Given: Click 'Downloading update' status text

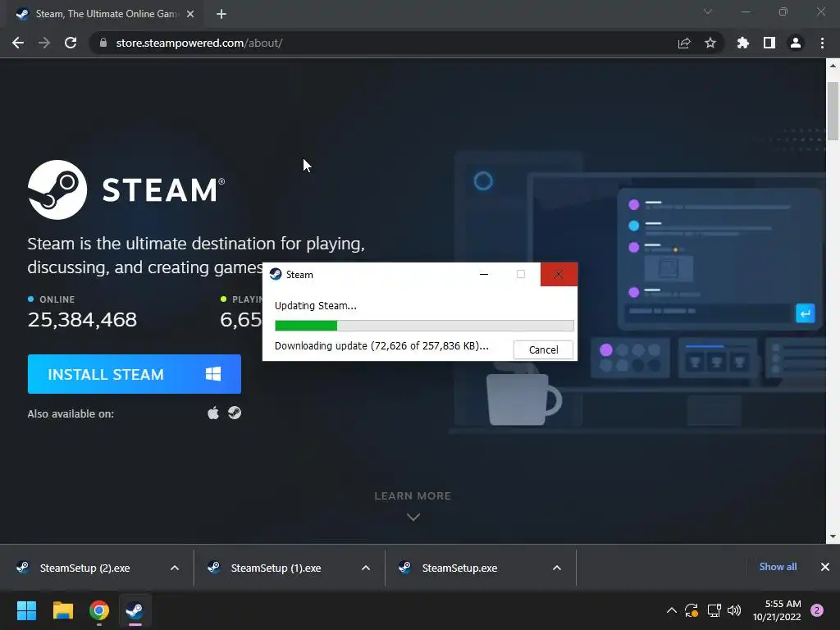Looking at the screenshot, I should point(381,345).
